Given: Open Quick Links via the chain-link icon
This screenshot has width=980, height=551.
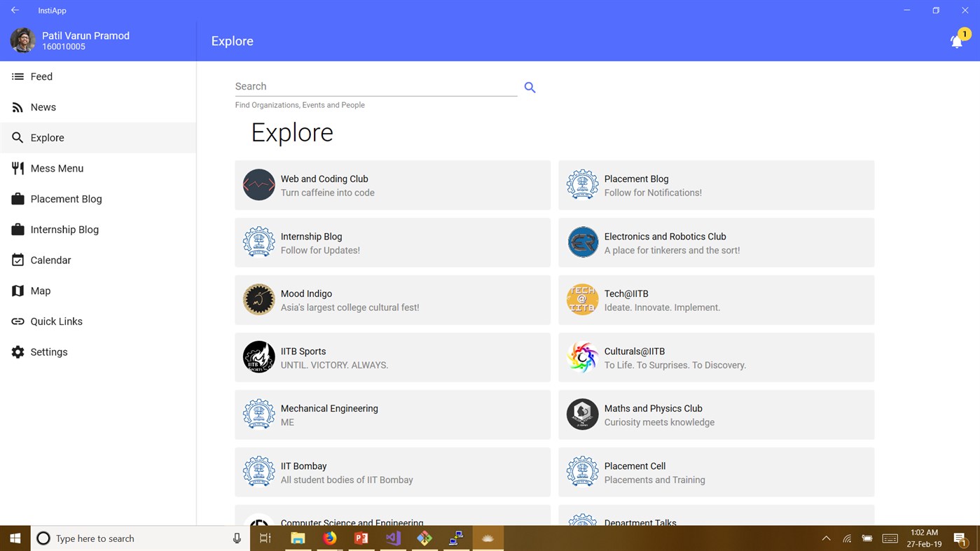Looking at the screenshot, I should point(17,321).
